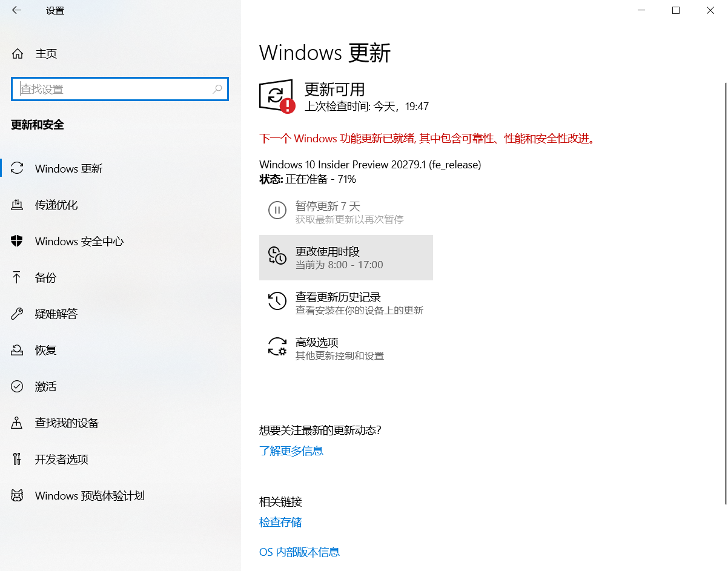Click the 上次检查时间: 今天, 19:47 text
This screenshot has height=571, width=728.
[366, 107]
